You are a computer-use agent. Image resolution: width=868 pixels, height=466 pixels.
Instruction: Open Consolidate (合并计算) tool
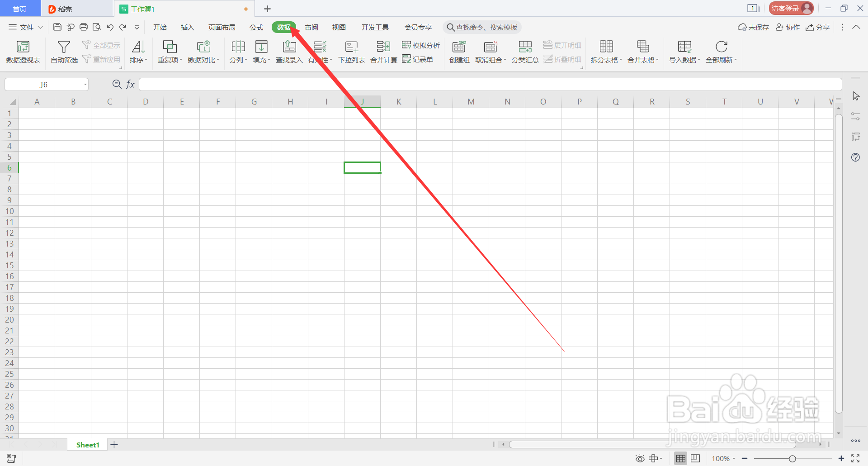click(x=383, y=52)
